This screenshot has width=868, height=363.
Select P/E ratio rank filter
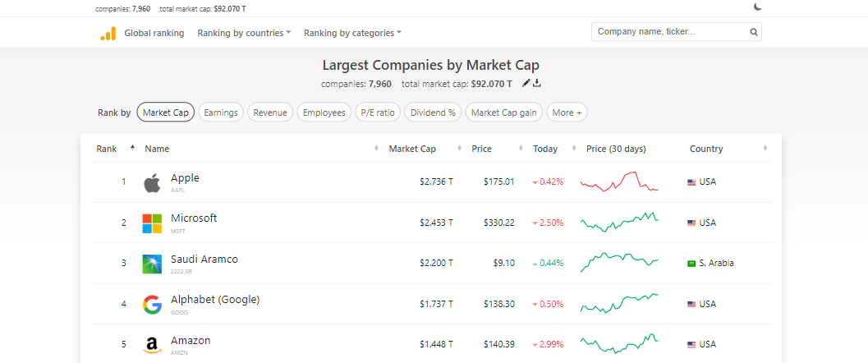378,113
